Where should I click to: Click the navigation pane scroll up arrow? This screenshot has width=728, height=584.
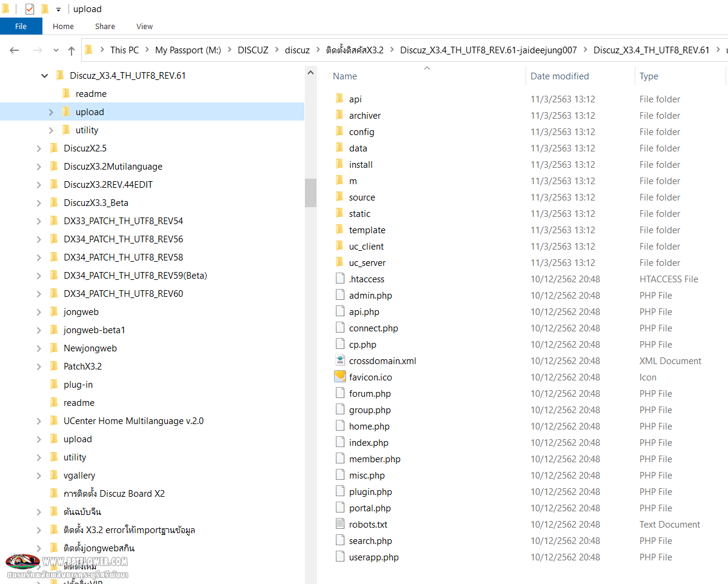pos(310,73)
